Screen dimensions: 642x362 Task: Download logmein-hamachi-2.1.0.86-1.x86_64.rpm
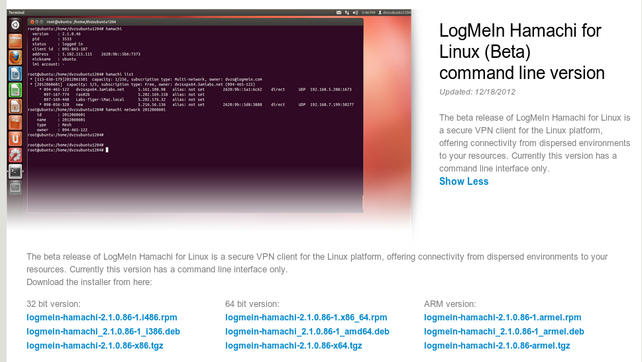tap(306, 317)
